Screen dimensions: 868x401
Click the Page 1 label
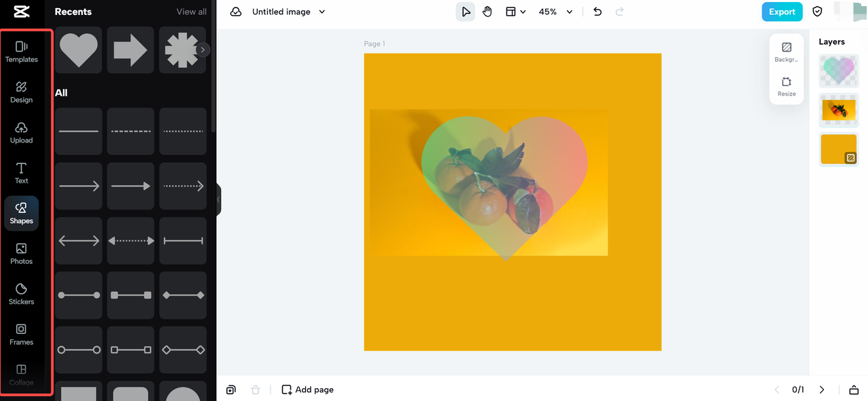pos(374,43)
